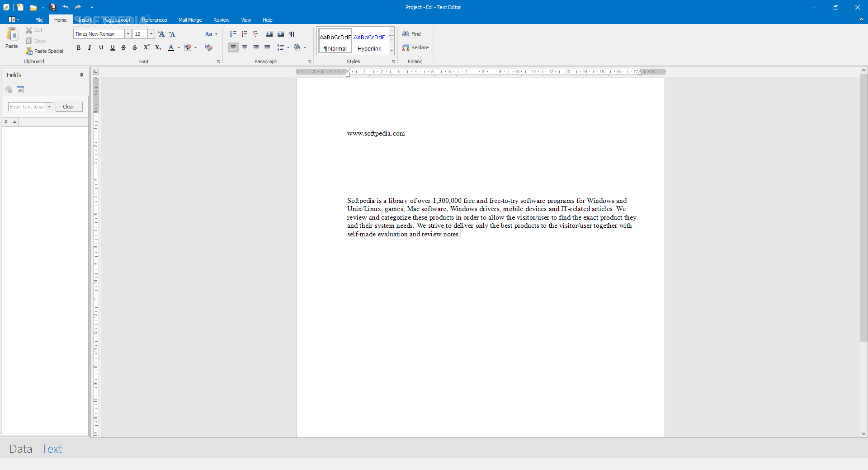Expand the Styles gallery
This screenshot has width=868, height=470.
[x=392, y=50]
